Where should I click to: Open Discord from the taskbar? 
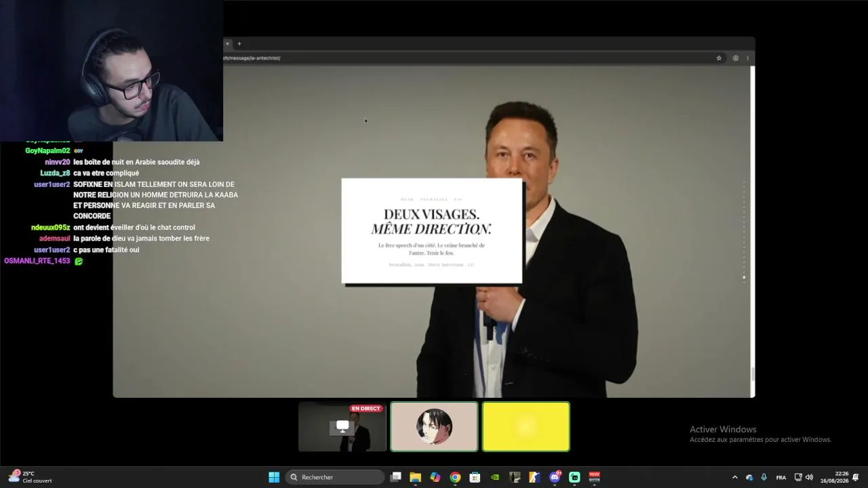555,477
